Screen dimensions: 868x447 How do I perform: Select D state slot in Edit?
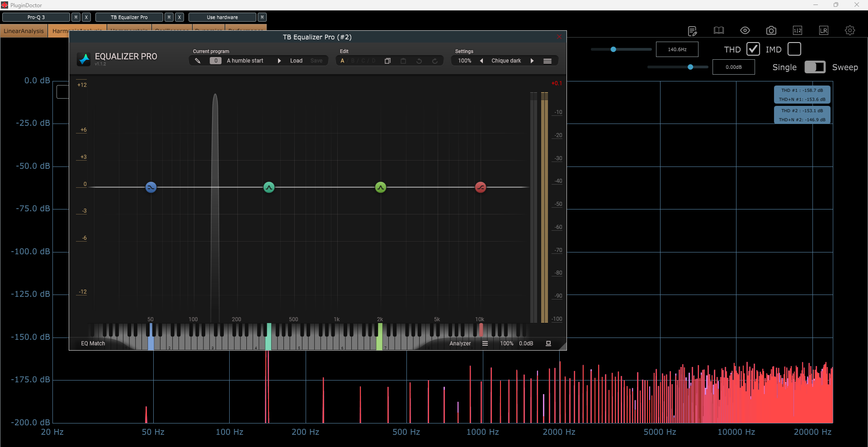(373, 61)
